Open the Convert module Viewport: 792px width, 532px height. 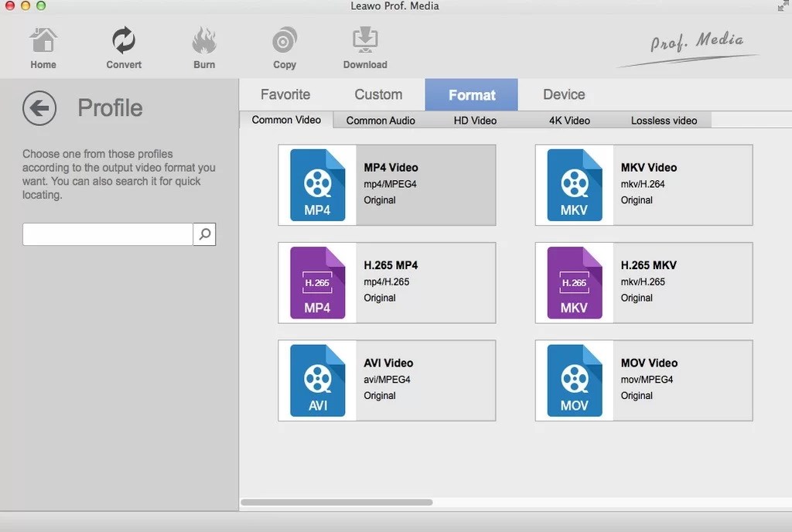(x=123, y=46)
